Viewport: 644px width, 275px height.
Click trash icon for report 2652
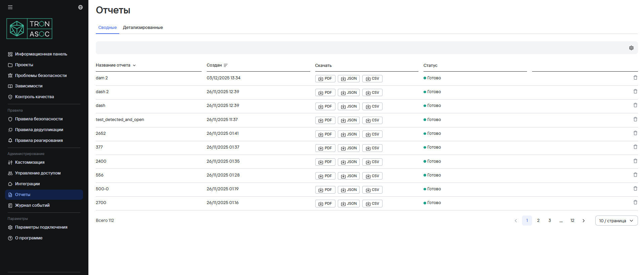point(635,133)
